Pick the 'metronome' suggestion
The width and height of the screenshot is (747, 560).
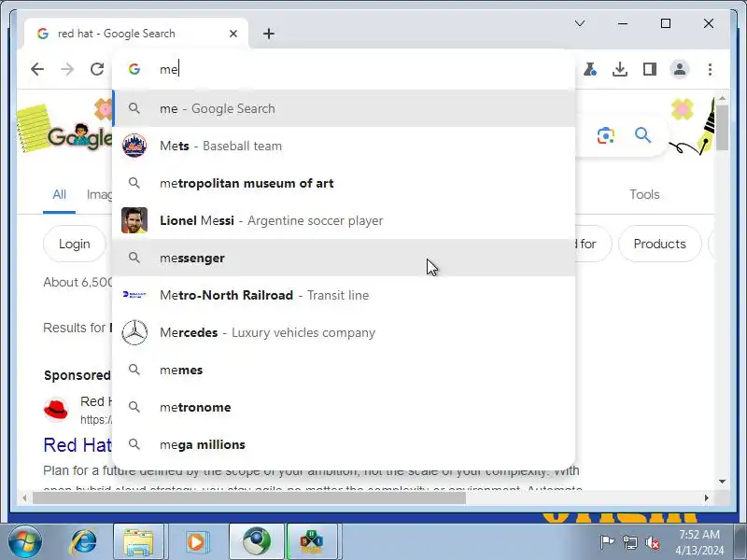(x=344, y=407)
